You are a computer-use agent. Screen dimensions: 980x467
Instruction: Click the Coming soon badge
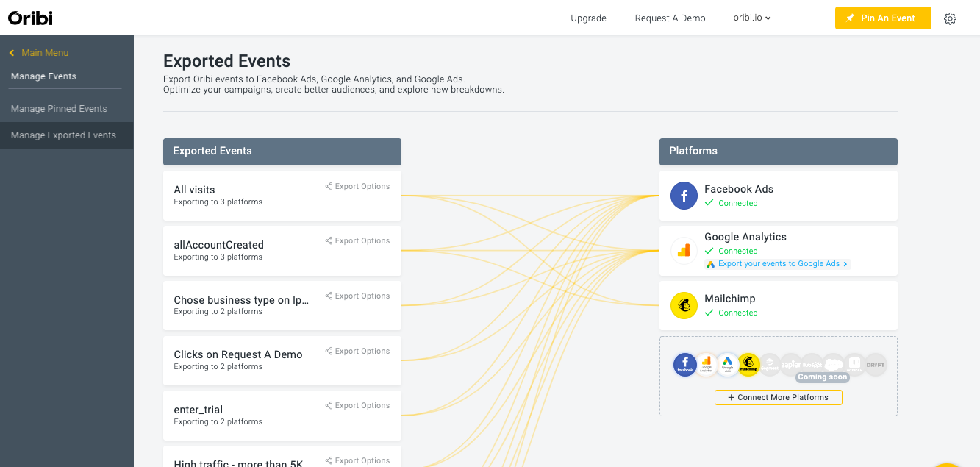(823, 377)
